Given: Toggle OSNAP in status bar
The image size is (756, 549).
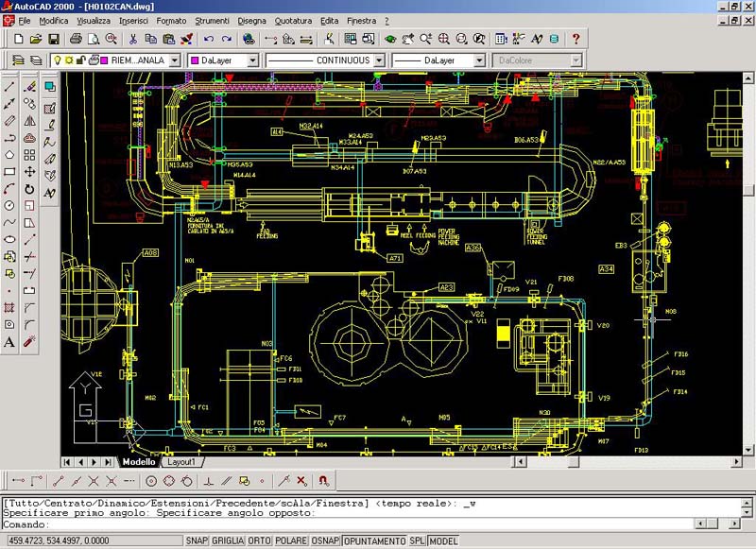Looking at the screenshot, I should pos(326,540).
